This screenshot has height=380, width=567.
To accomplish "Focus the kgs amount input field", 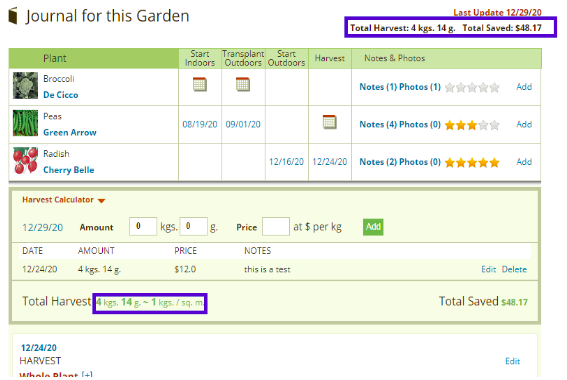I will pos(143,226).
